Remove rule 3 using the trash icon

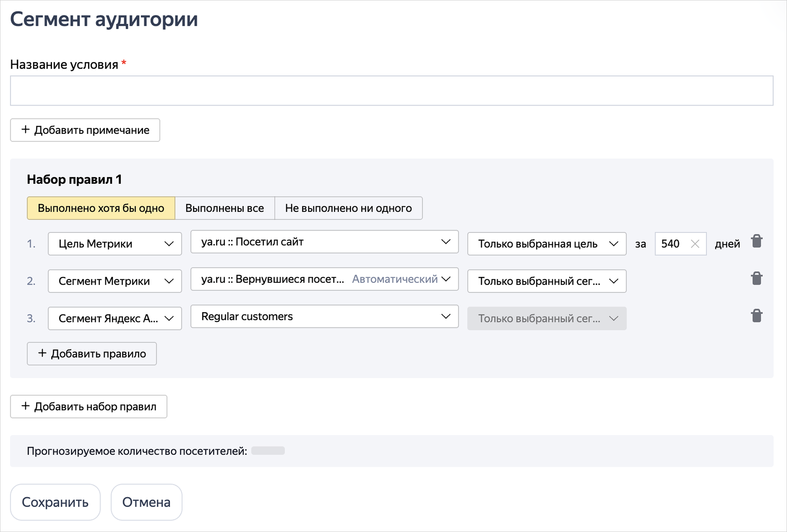pyautogui.click(x=757, y=316)
